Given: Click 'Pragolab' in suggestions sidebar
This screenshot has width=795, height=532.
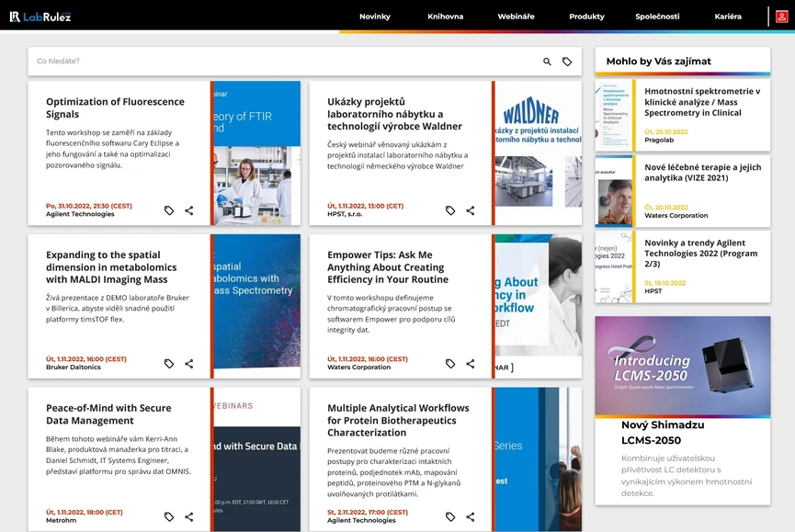Looking at the screenshot, I should click(659, 140).
